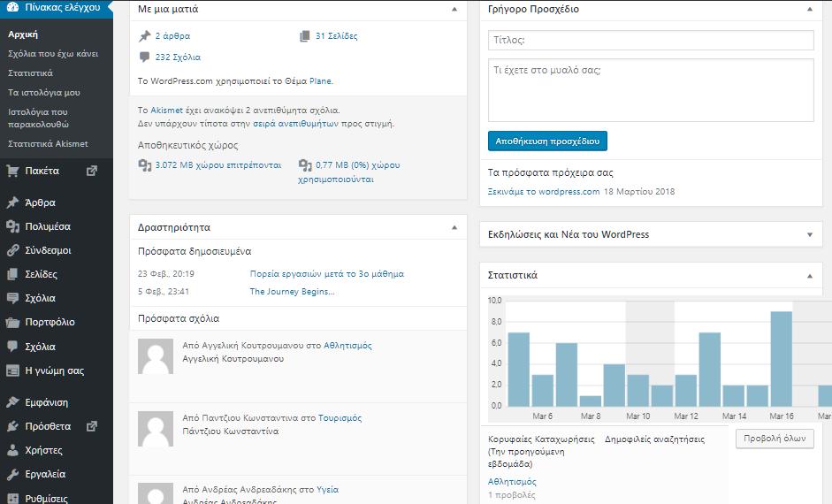This screenshot has width=832, height=504.
Task: Click the Τι έχετε στο μυαλό σας text area
Action: [651, 90]
